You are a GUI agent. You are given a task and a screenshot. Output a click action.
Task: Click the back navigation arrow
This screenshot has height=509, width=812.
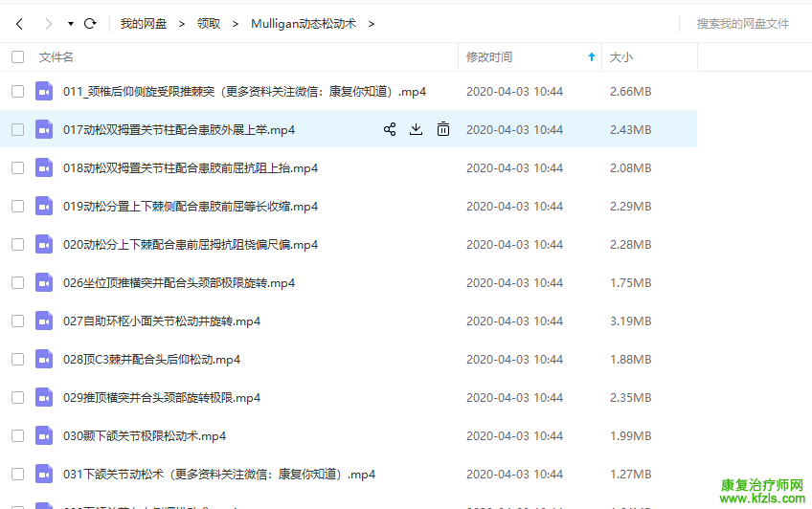(x=19, y=23)
